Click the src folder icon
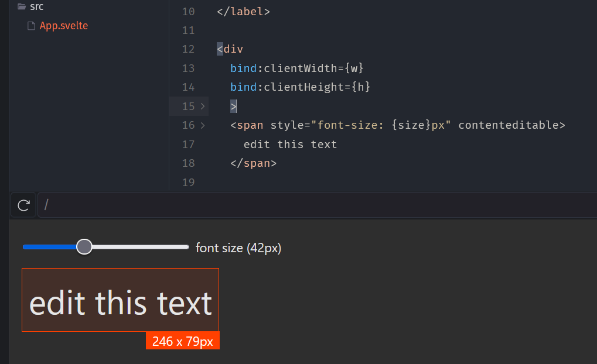 click(x=22, y=7)
